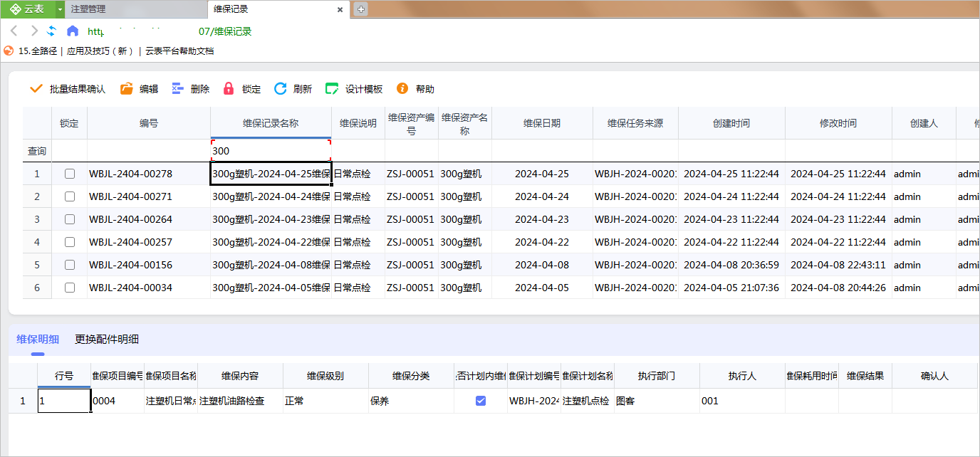Viewport: 980px width, 457px height.
Task: Open the 云表 dropdown arrow
Action: (60, 9)
